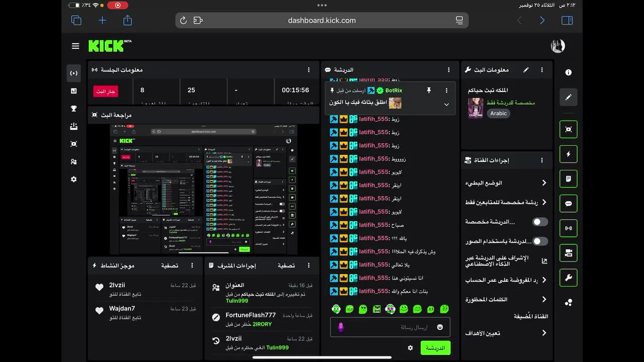
Task: Click the Arabic language tag
Action: [x=499, y=114]
